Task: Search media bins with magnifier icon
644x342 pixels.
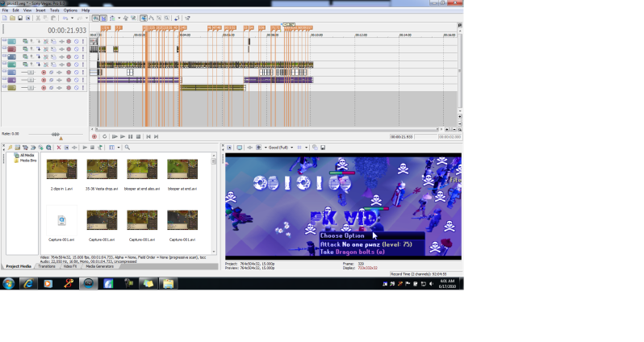Action: tap(128, 148)
